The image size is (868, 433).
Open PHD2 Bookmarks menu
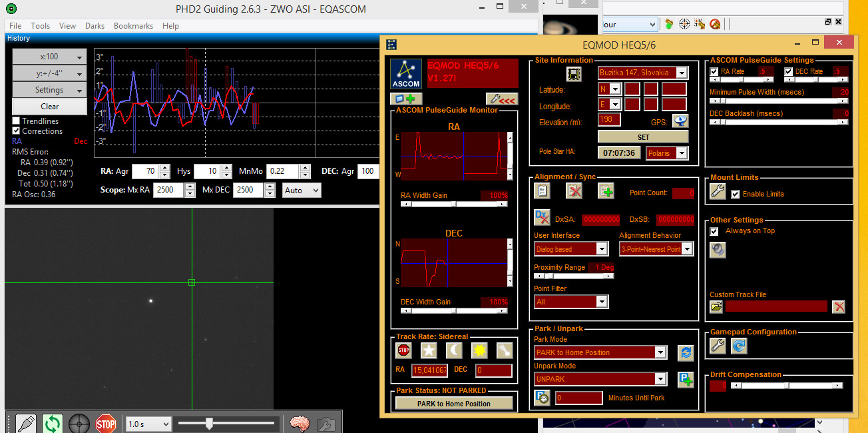pyautogui.click(x=133, y=26)
